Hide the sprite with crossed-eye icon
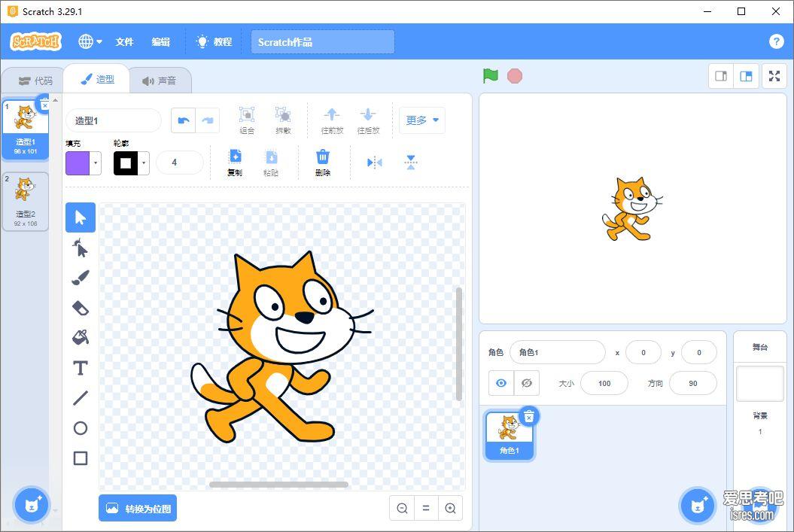The image size is (794, 532). click(x=527, y=383)
